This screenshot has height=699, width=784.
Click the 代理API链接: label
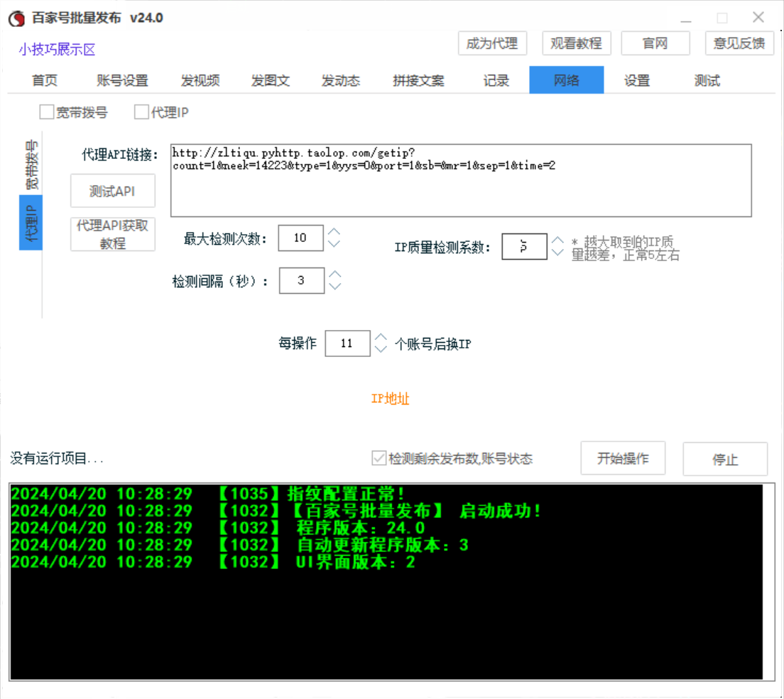point(120,155)
